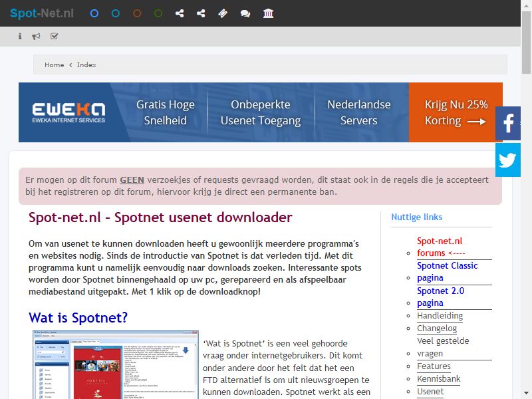532x399 pixels.
Task: Click the 'Spot-net.nl - Spotnet usenet downloader' title
Action: coord(160,217)
